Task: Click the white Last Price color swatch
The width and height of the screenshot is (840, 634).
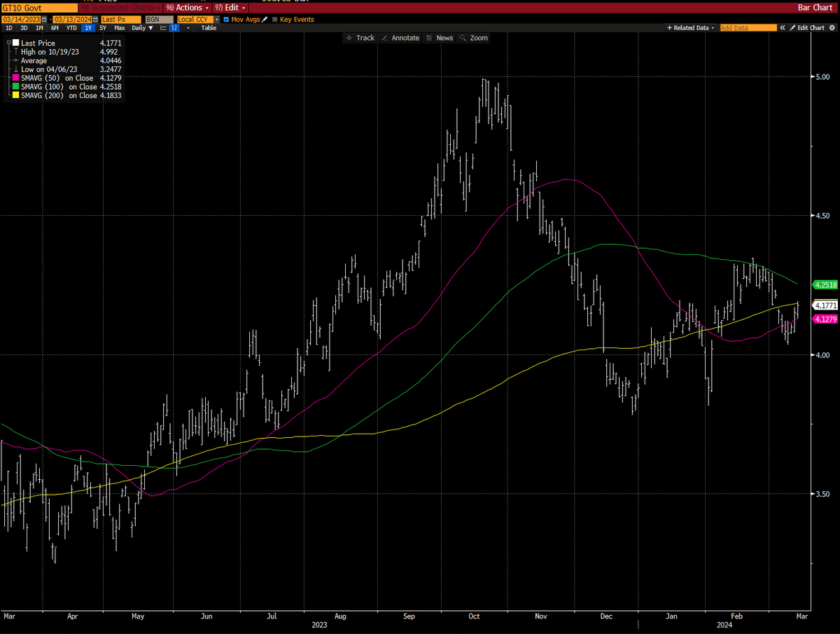Action: point(16,43)
